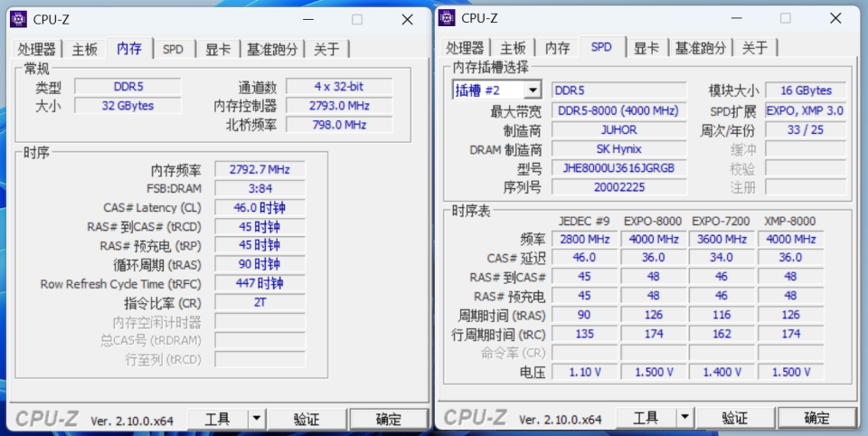The height and width of the screenshot is (436, 868).
Task: Click the 2792.7 MHz 内存频率 value
Action: (259, 169)
